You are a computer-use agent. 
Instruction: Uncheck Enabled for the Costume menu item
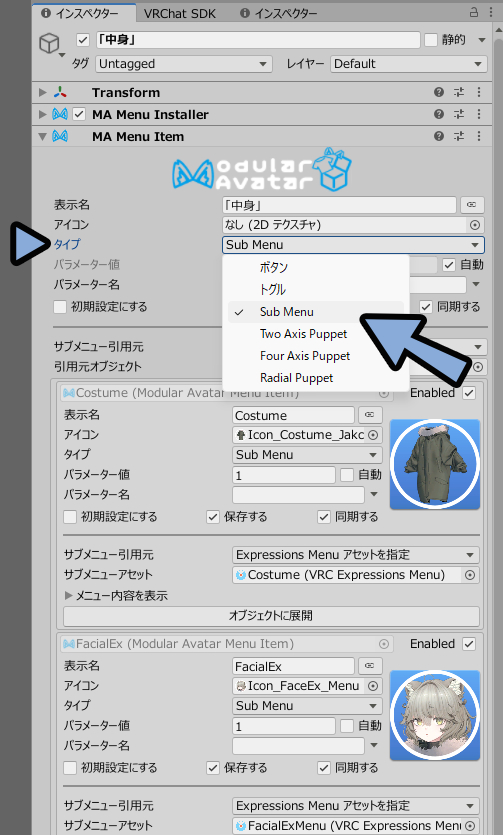click(469, 393)
